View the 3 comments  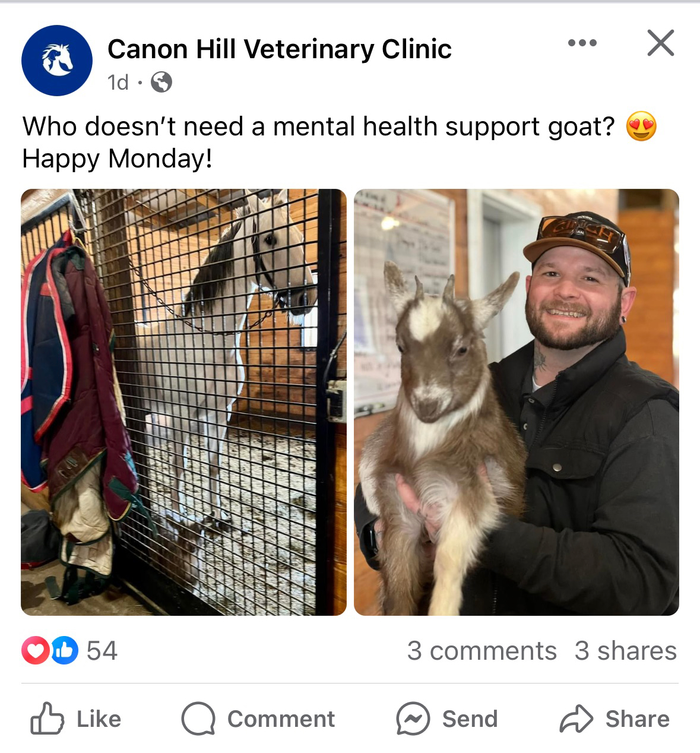click(x=482, y=651)
